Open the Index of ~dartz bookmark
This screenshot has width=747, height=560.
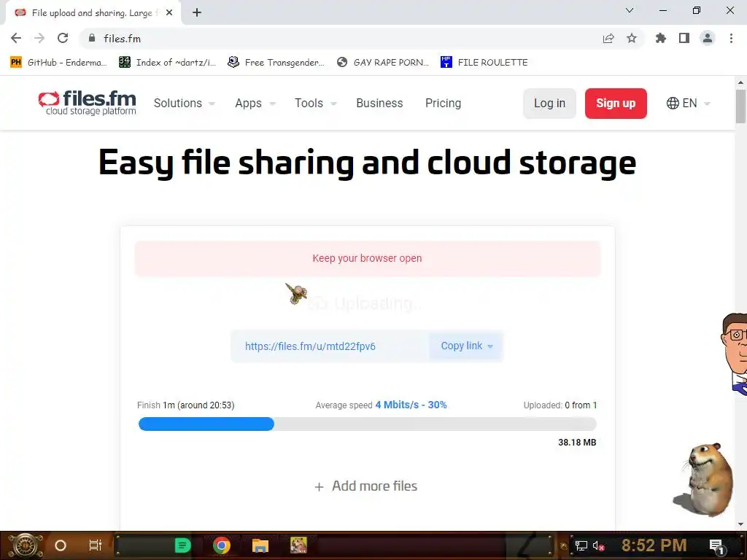pos(167,63)
